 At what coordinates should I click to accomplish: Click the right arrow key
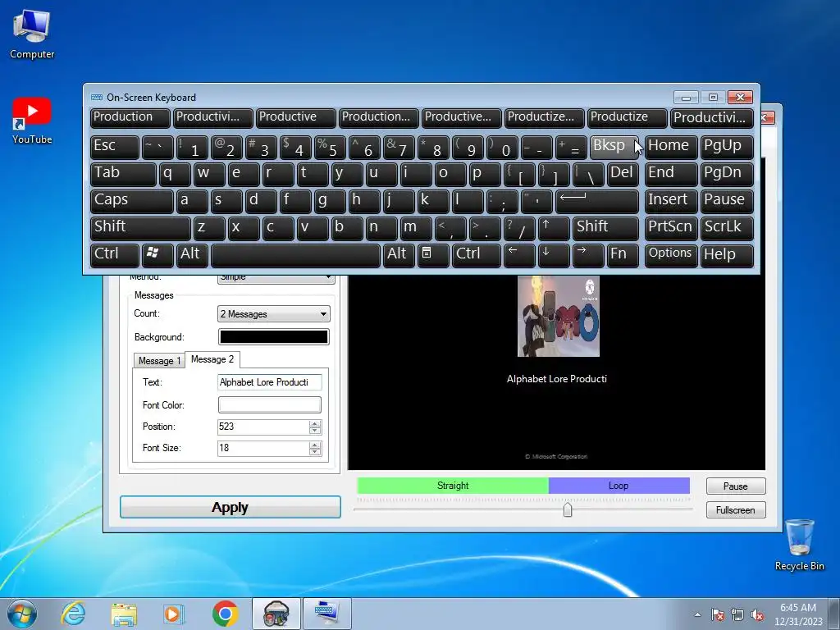[587, 255]
